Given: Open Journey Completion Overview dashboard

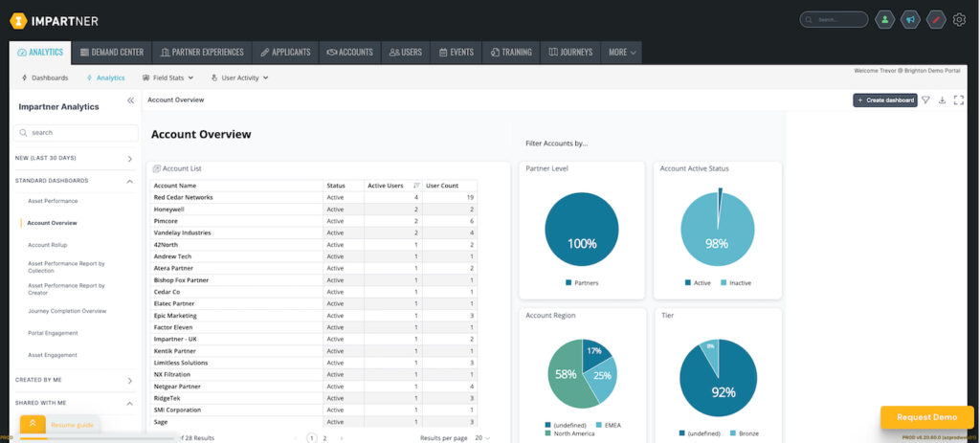Looking at the screenshot, I should [67, 311].
